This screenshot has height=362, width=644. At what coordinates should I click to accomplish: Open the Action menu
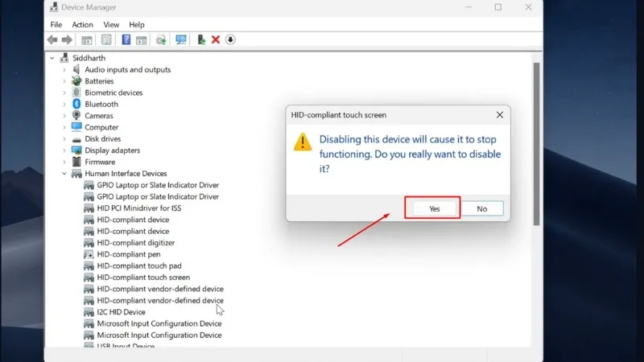point(82,25)
